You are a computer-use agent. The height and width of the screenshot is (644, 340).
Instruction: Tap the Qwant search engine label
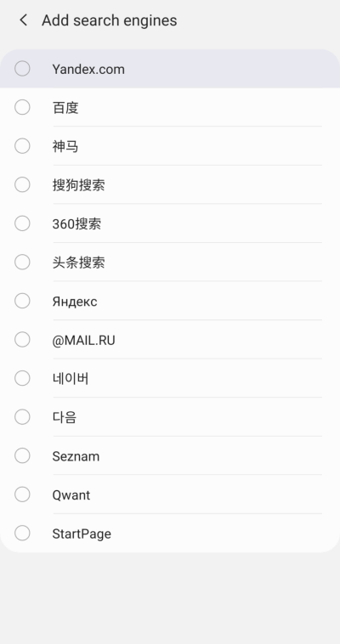tap(71, 495)
